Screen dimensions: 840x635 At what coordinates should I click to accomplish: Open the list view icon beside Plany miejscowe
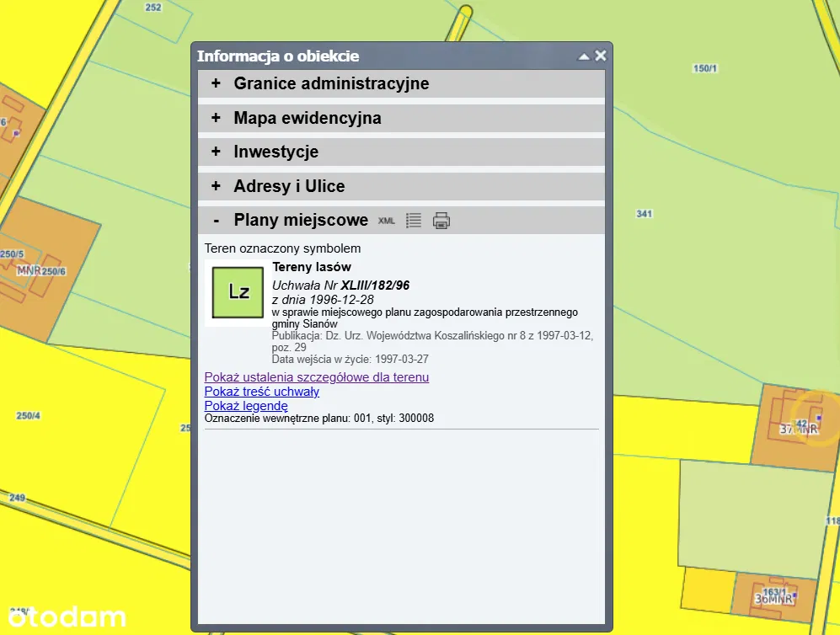[413, 221]
